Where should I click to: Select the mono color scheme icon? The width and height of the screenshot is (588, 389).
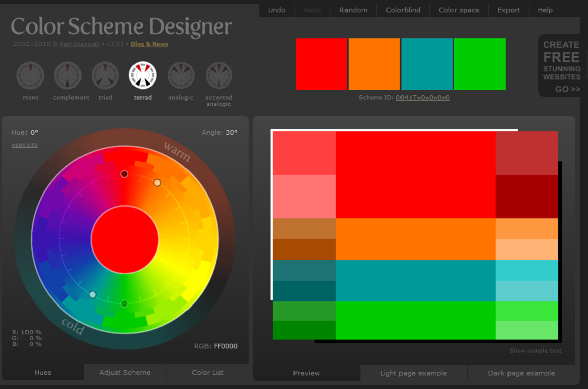(x=31, y=76)
